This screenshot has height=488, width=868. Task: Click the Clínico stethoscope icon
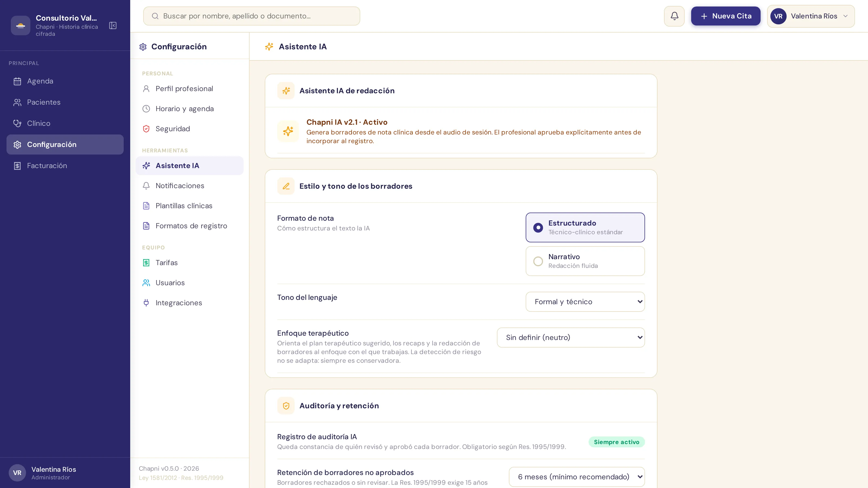tap(17, 124)
